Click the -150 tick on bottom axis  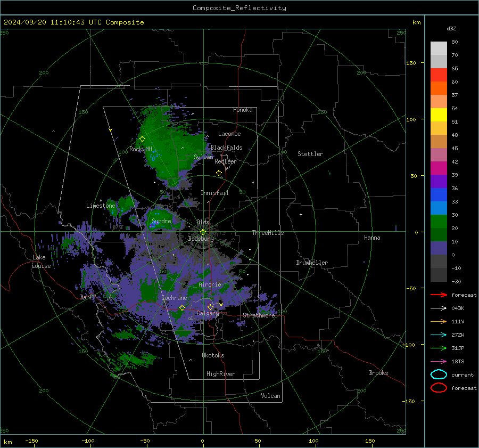[x=31, y=441]
